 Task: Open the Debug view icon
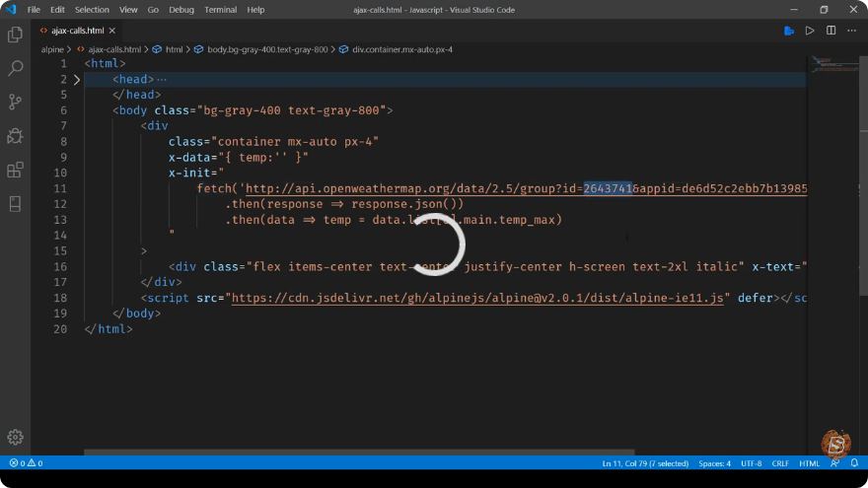point(15,136)
